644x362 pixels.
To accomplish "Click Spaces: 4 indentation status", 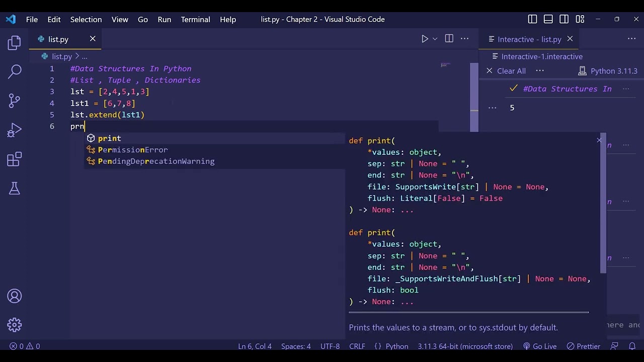I will pyautogui.click(x=296, y=346).
